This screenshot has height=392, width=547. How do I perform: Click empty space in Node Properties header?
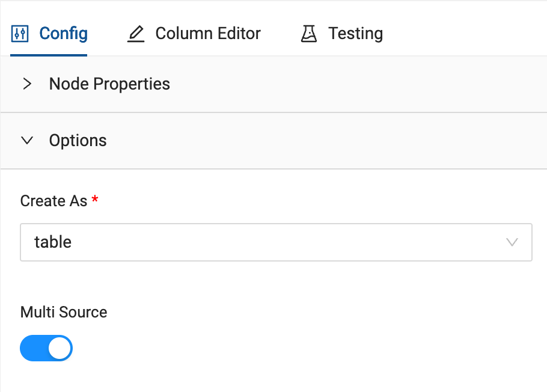click(x=361, y=84)
